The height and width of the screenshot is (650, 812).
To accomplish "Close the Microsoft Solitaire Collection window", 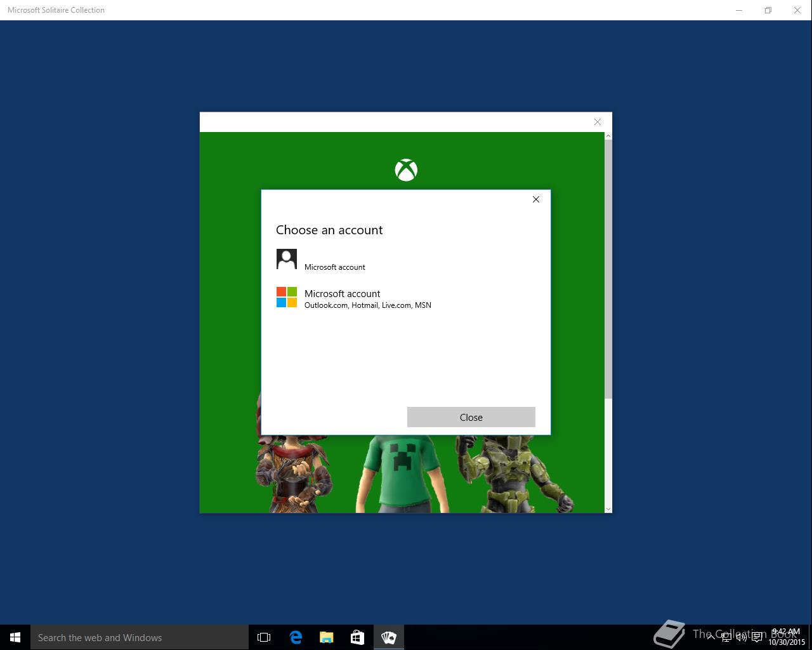I will [x=797, y=10].
